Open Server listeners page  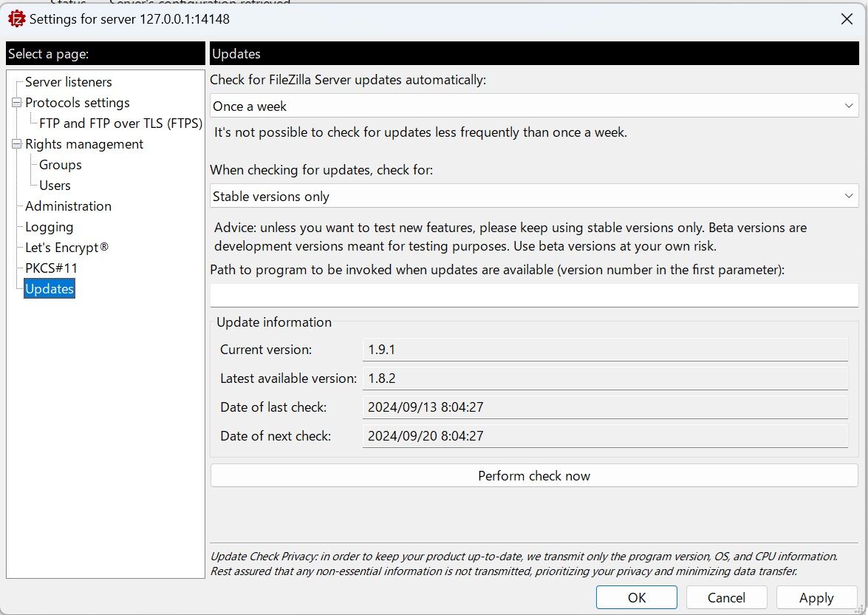[x=68, y=82]
